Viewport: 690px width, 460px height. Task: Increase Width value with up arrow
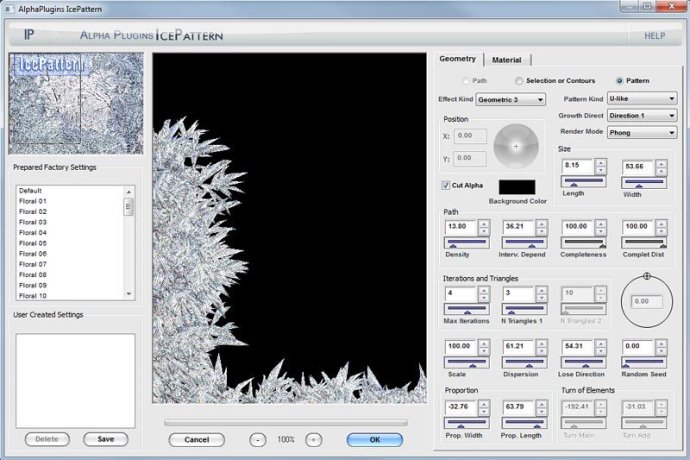tap(661, 164)
